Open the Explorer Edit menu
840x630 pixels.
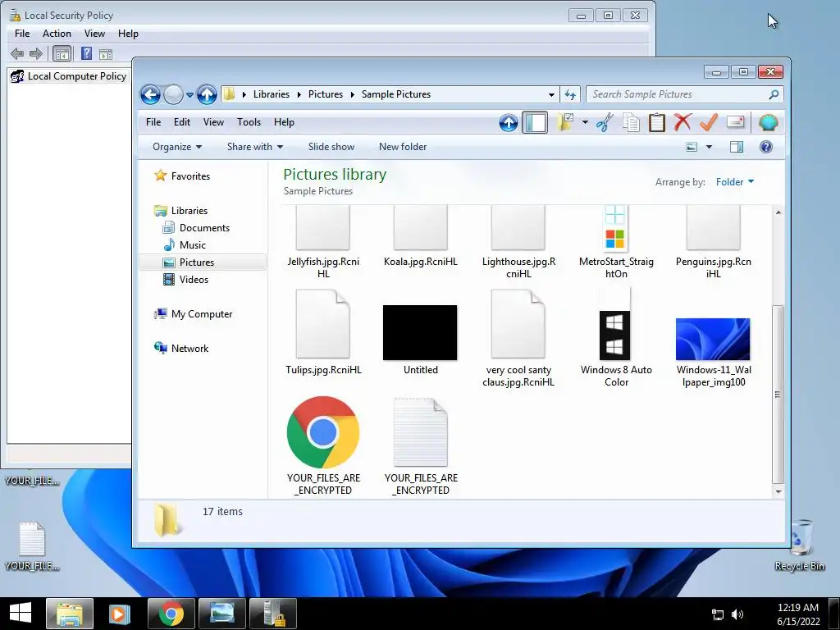[x=181, y=122]
